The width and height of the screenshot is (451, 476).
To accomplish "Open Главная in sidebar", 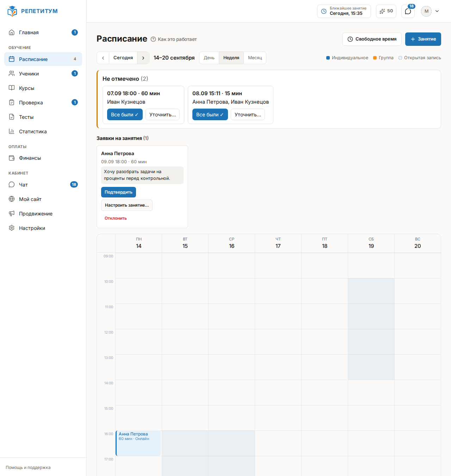I will [43, 32].
